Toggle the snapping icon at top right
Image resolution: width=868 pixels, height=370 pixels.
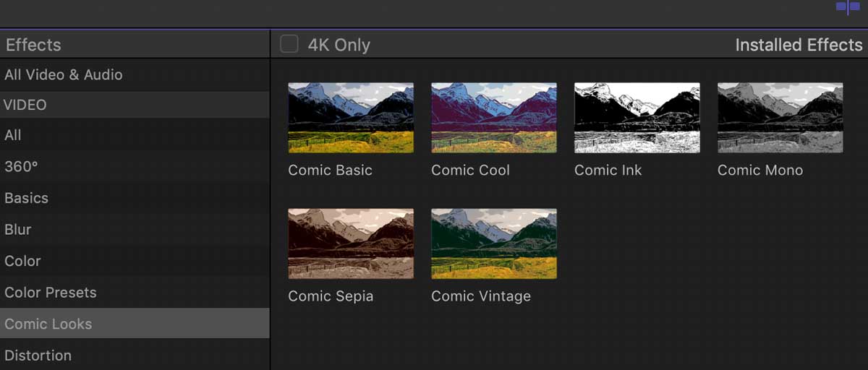[848, 7]
